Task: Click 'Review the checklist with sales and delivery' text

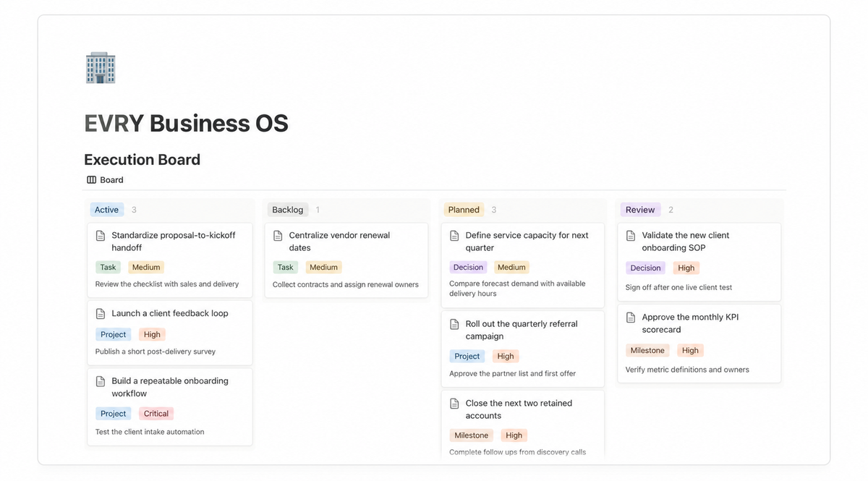Action: tap(167, 284)
